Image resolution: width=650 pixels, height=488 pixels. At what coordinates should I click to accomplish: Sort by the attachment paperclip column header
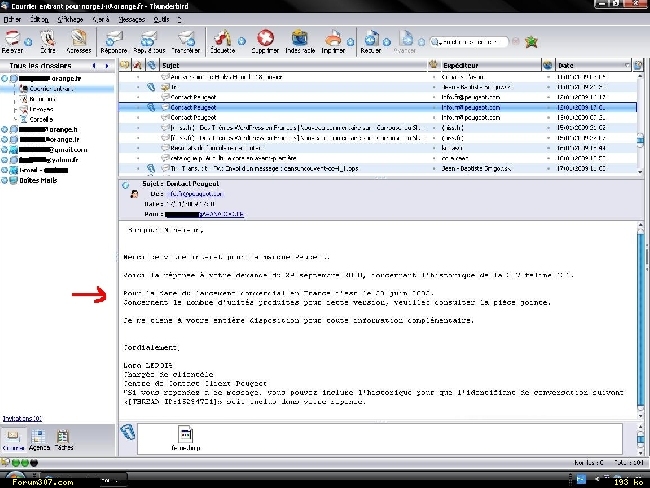click(152, 65)
